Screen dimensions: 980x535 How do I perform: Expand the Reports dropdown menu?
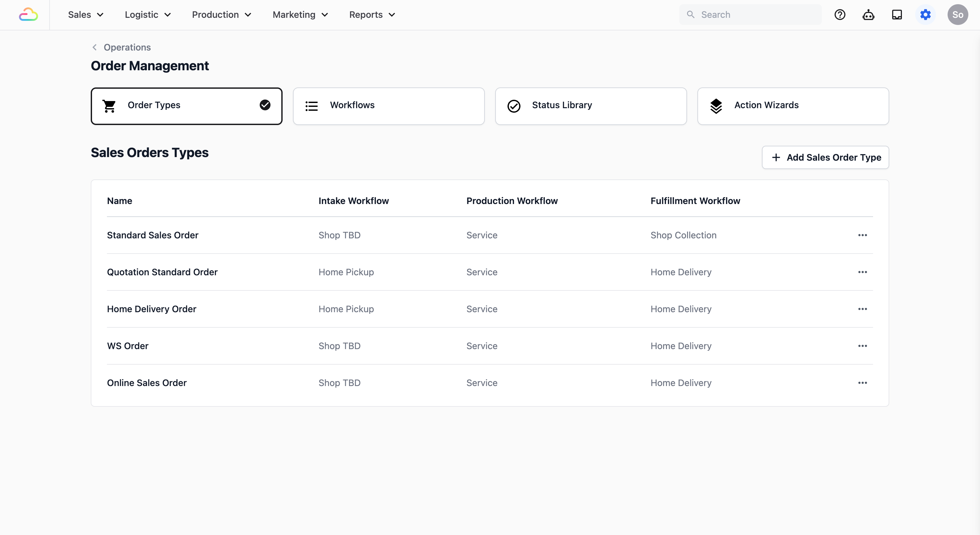[x=372, y=15]
